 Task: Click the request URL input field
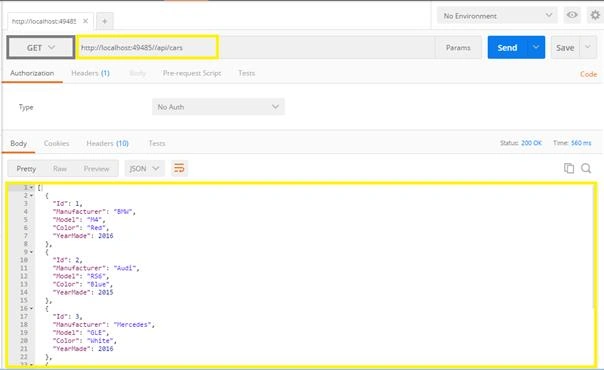(x=256, y=48)
